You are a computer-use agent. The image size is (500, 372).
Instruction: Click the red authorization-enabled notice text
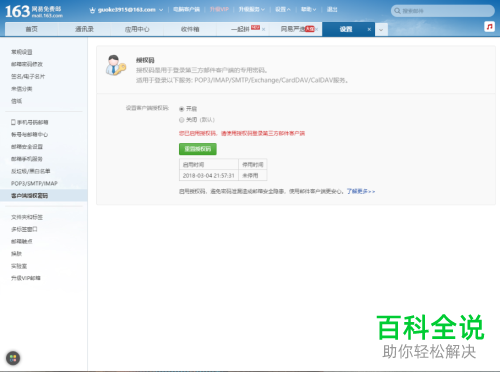(x=242, y=133)
